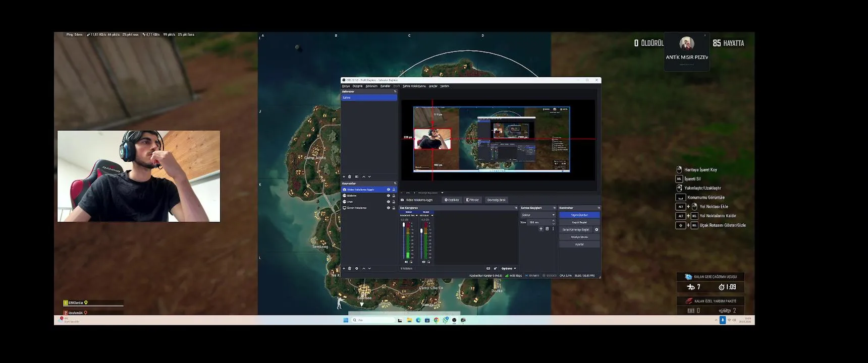Open the mixer Options dropdown
The width and height of the screenshot is (868, 363).
(x=509, y=268)
